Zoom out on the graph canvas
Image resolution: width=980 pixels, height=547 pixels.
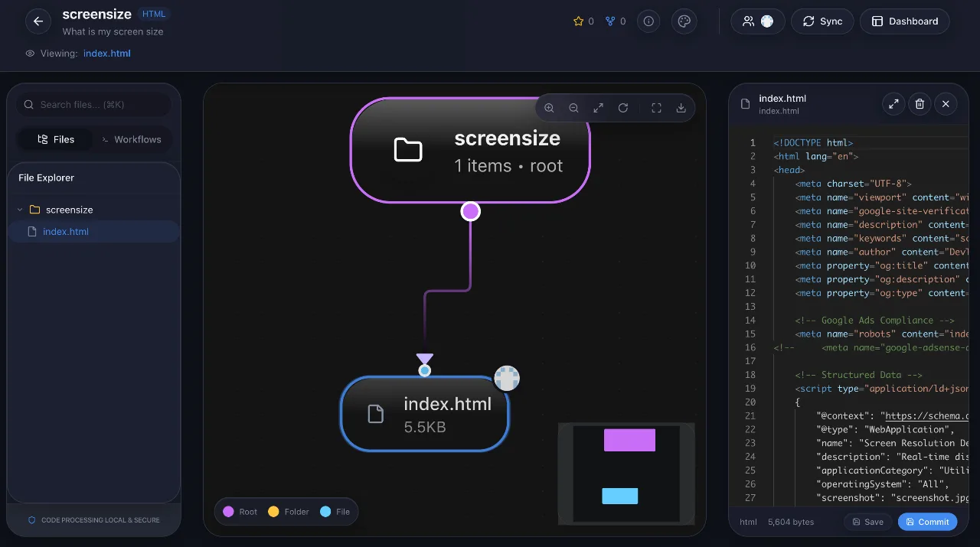pyautogui.click(x=573, y=108)
